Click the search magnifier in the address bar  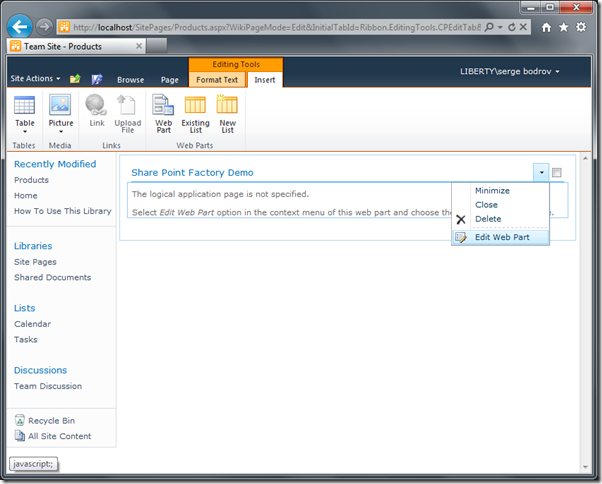(x=489, y=27)
